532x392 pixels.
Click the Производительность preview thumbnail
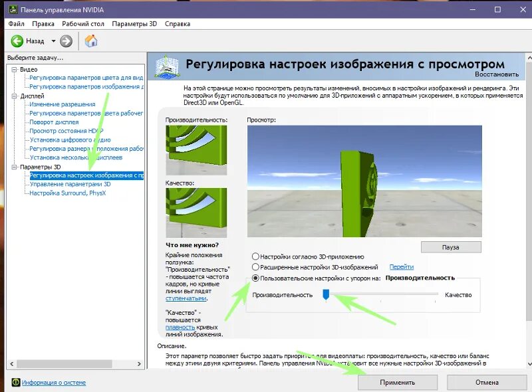[x=196, y=150]
